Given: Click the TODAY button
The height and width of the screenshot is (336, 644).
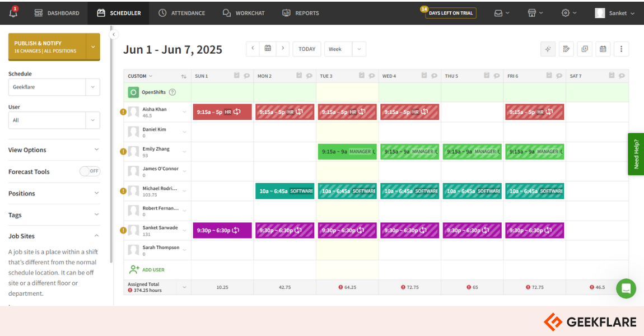Looking at the screenshot, I should point(306,49).
